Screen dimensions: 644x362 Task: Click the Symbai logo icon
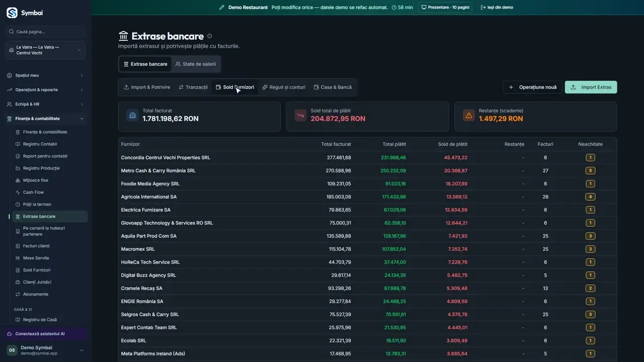12,13
